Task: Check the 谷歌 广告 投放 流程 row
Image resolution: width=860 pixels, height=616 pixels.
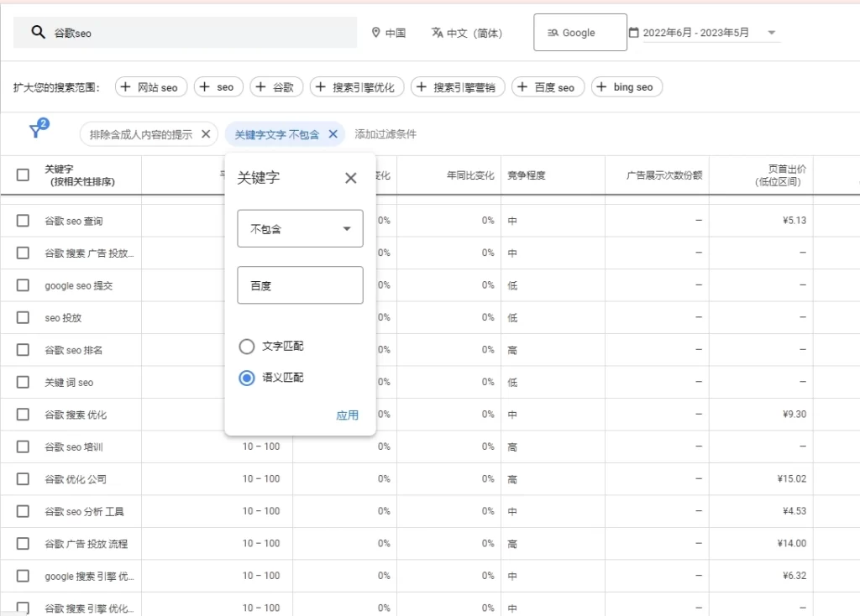Action: (23, 544)
